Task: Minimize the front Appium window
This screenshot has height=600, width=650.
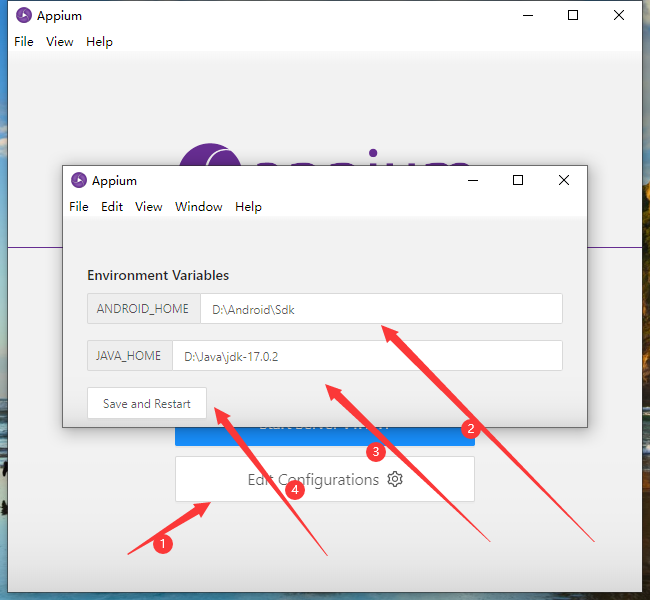Action: pyautogui.click(x=473, y=180)
